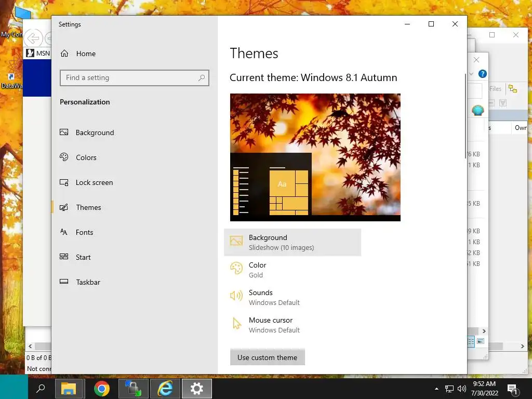Open theme Color Gold option

tap(292, 270)
